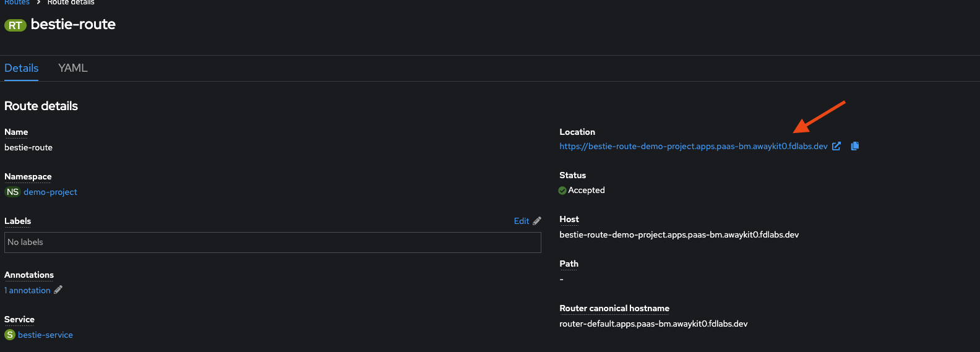The width and height of the screenshot is (980, 352).
Task: Select the Details tab
Action: tap(22, 68)
